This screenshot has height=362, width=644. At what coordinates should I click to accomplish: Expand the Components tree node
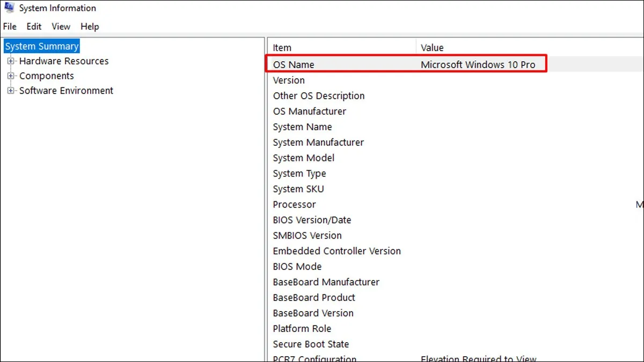pyautogui.click(x=11, y=76)
